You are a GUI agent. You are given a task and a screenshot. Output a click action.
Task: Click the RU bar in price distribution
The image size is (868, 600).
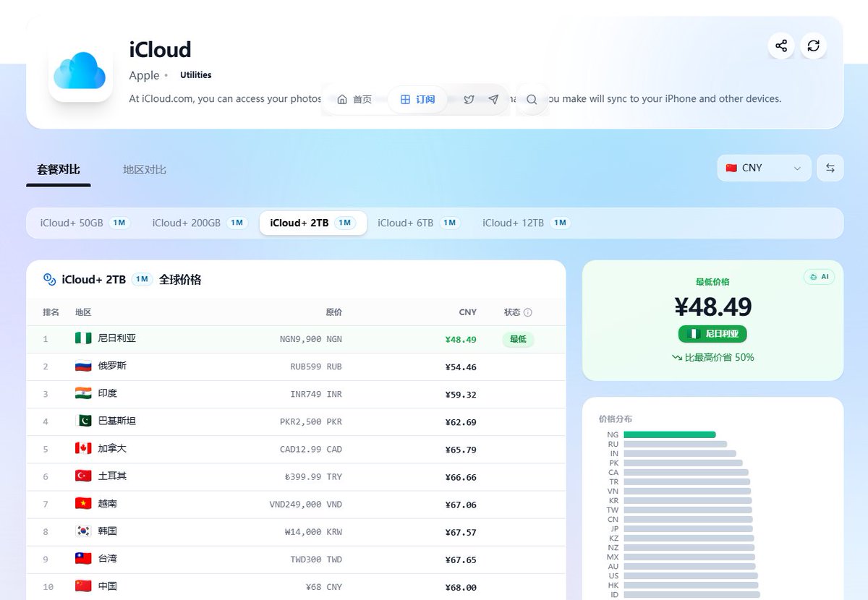675,444
